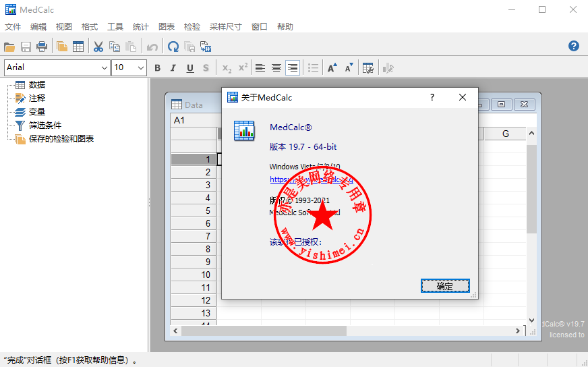This screenshot has height=367, width=588.
Task: Open the 工具 menu
Action: [x=115, y=26]
